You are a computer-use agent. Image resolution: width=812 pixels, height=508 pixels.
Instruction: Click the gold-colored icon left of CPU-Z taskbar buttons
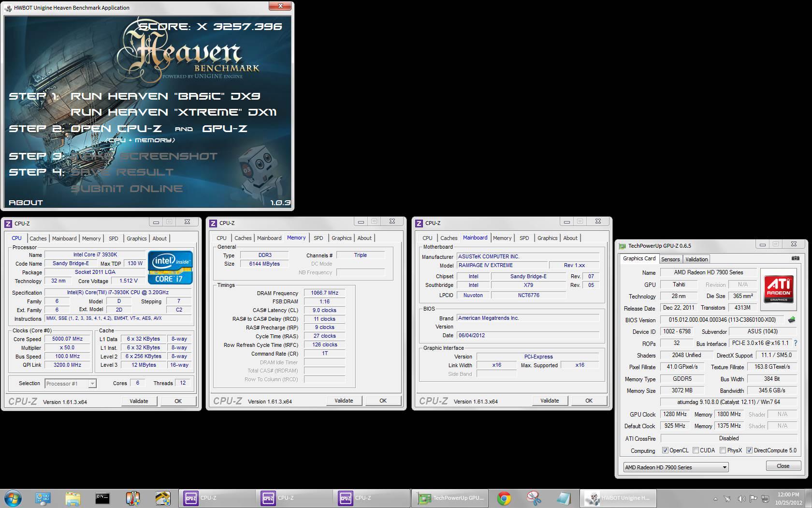(163, 498)
